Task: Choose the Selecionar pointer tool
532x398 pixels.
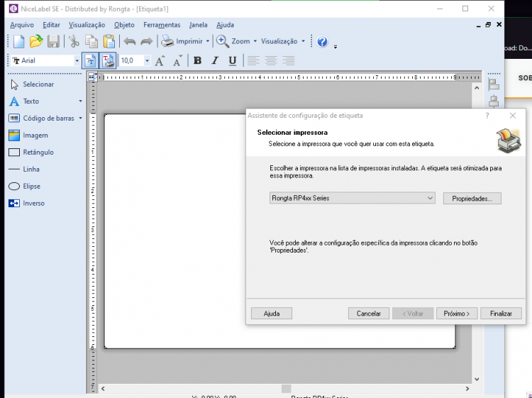Action: 32,84
